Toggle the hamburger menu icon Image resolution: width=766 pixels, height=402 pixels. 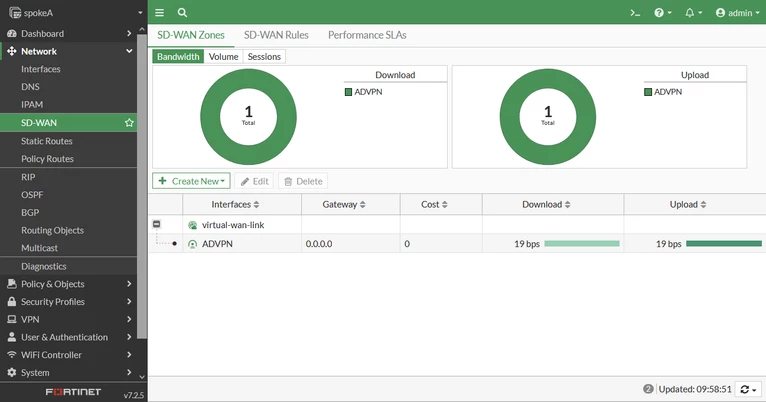pos(159,13)
